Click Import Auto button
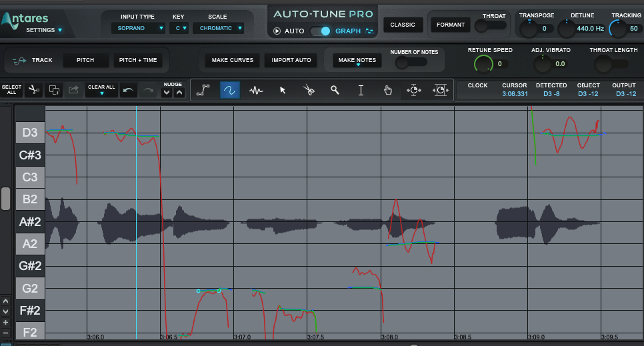The image size is (644, 346). point(291,60)
